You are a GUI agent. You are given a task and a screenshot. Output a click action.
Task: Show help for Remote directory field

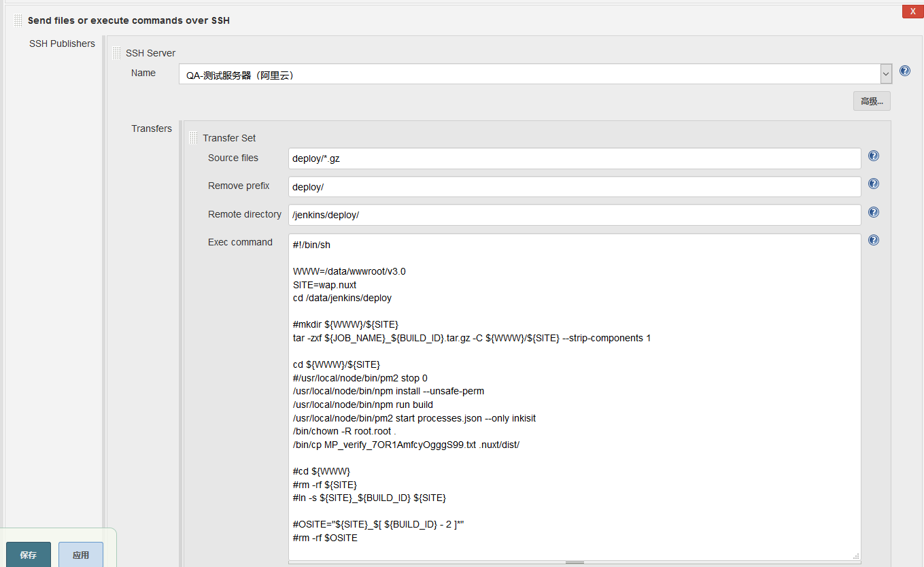click(x=874, y=212)
